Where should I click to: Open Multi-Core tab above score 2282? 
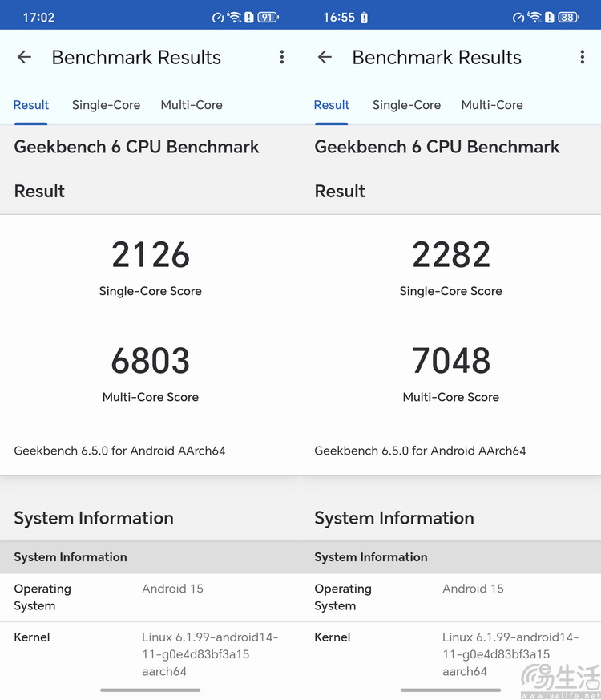[x=492, y=105]
